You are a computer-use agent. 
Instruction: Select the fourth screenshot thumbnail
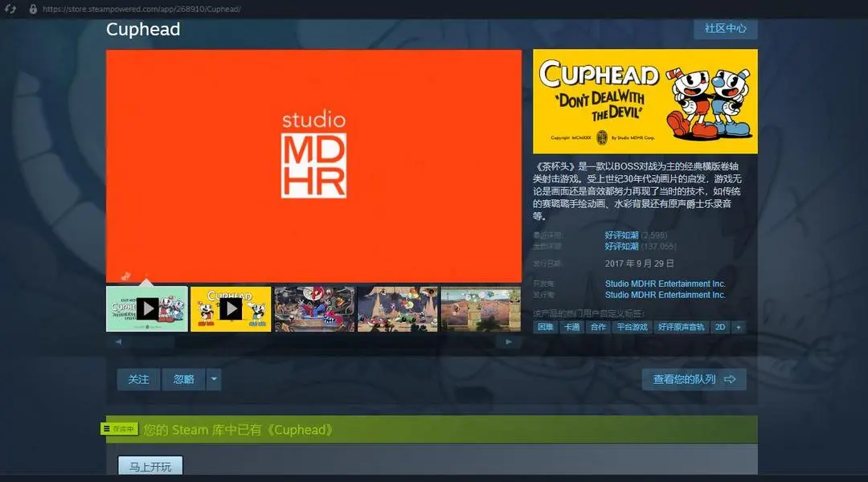pos(398,308)
